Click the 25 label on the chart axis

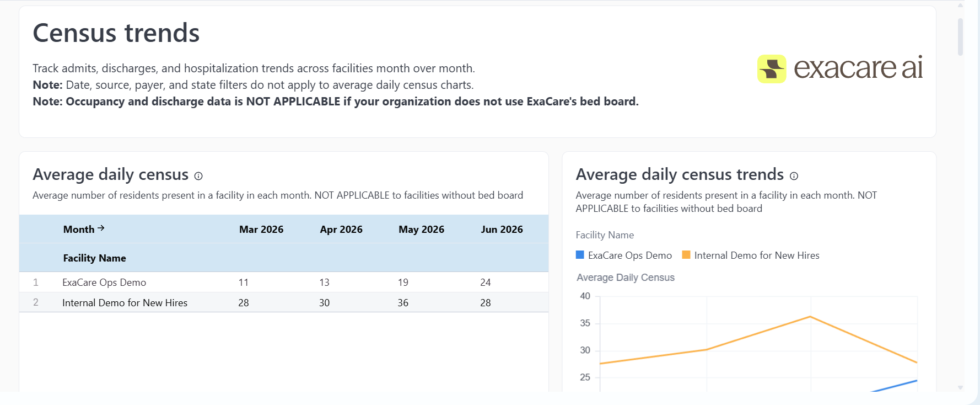585,377
